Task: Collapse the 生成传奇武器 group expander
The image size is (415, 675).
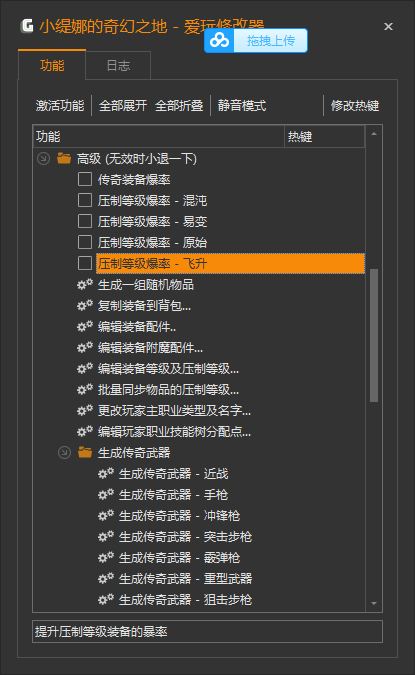Action: [64, 452]
